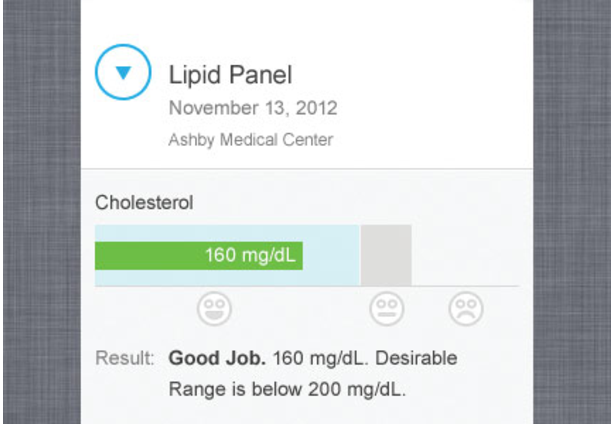The image size is (615, 424).
Task: Click the neutral face icon
Action: coord(386,309)
